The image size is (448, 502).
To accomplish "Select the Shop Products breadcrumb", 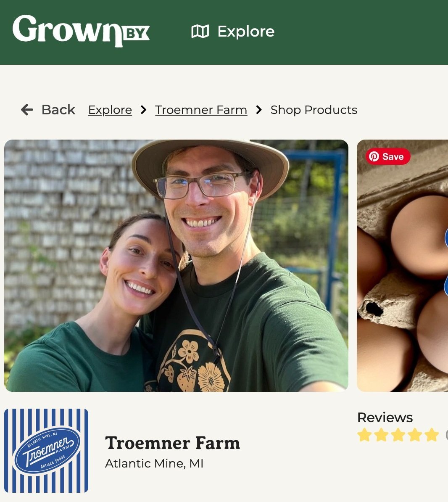I will (x=314, y=110).
